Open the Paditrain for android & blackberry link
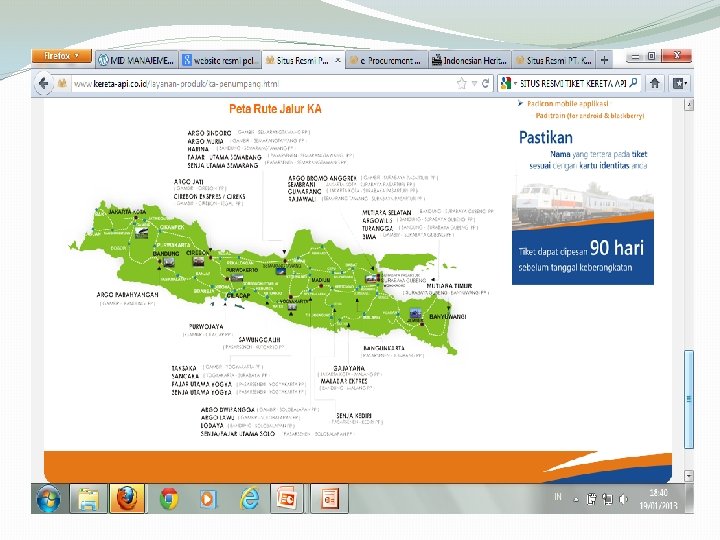 click(x=590, y=116)
